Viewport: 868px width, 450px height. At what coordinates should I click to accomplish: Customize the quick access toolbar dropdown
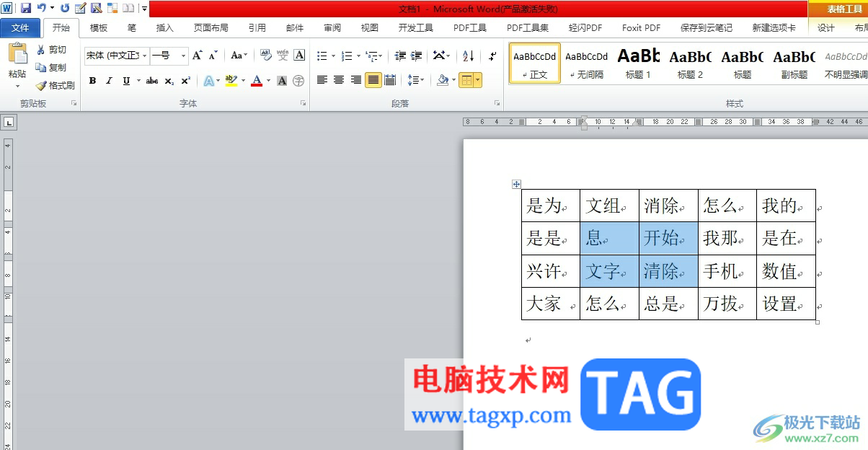coord(144,9)
